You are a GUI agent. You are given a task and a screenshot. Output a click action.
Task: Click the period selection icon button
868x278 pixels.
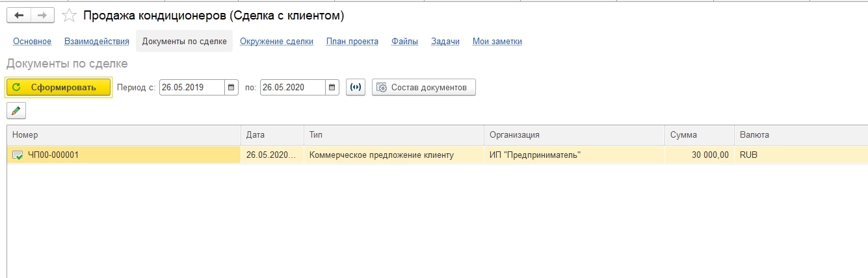click(356, 87)
